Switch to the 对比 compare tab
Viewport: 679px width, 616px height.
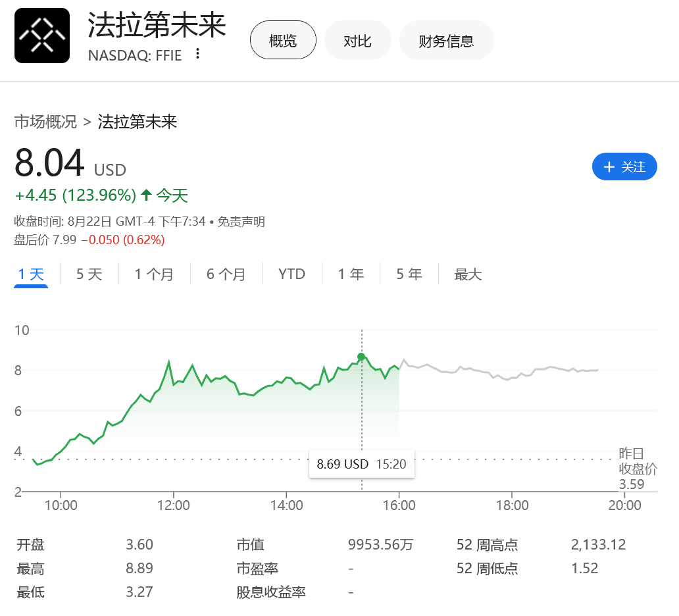[357, 40]
